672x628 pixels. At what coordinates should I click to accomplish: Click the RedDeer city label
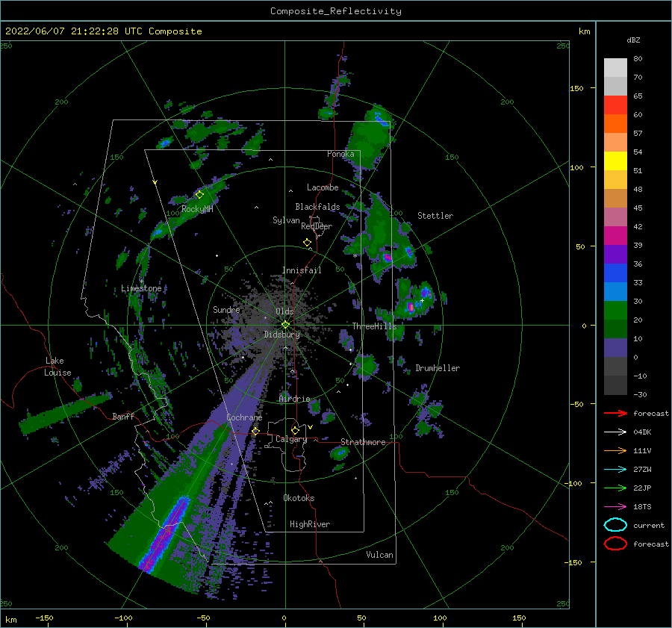point(317,226)
